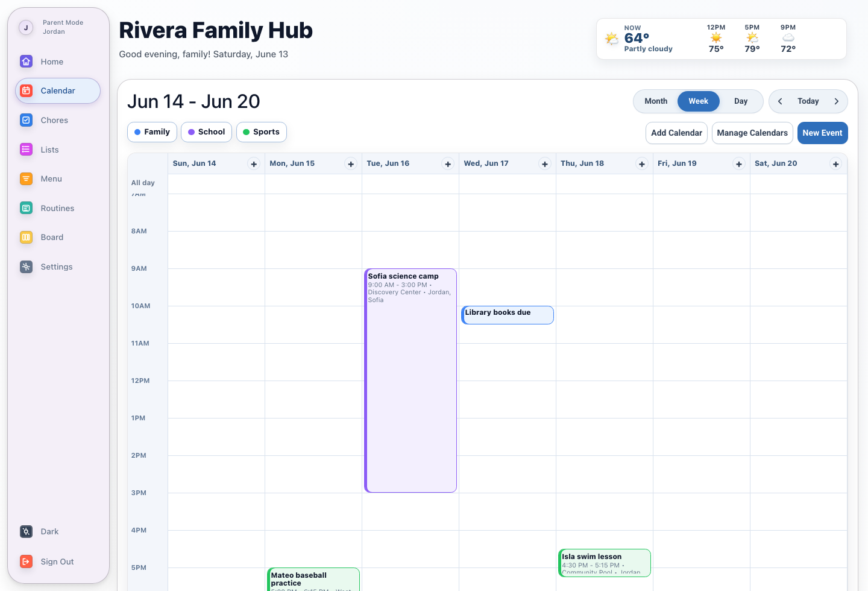Viewport: 868px width, 591px height.
Task: Click the Today button
Action: pyautogui.click(x=808, y=101)
